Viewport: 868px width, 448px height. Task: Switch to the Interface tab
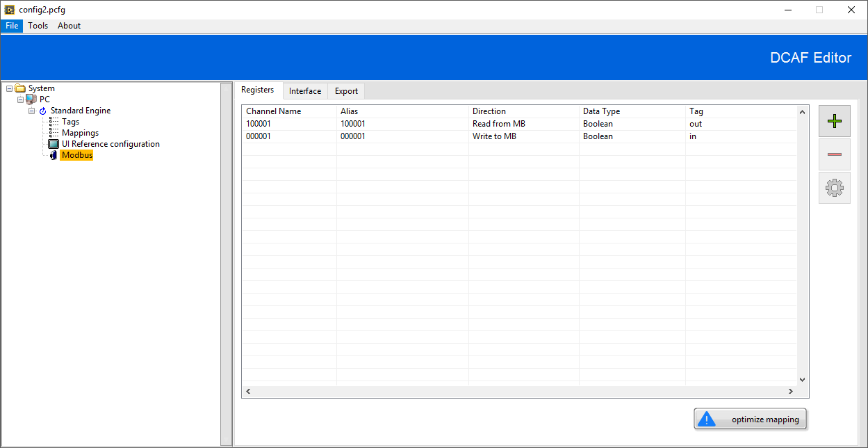tap(305, 90)
